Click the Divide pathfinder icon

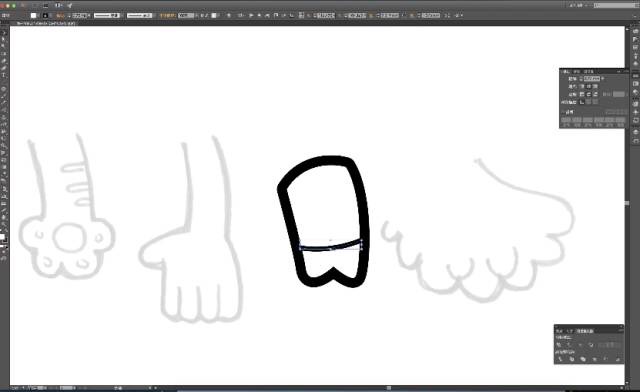click(560, 359)
